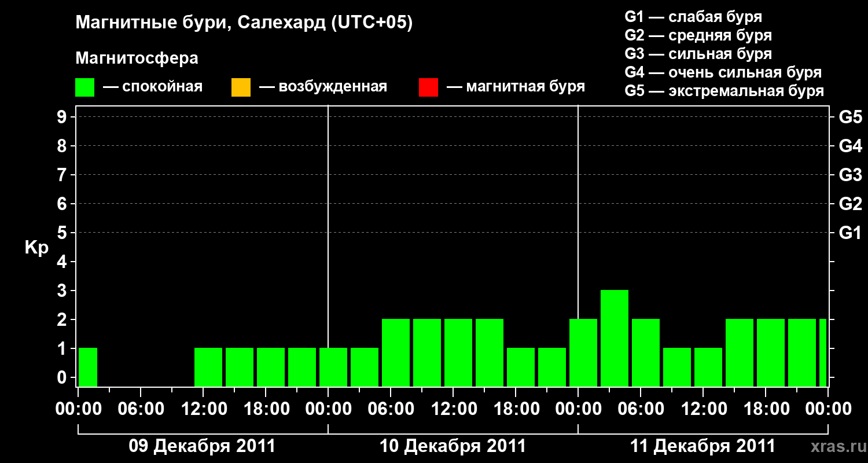
Task: Click the 'G5 — экстремальная буря' legend line
Action: click(x=724, y=91)
